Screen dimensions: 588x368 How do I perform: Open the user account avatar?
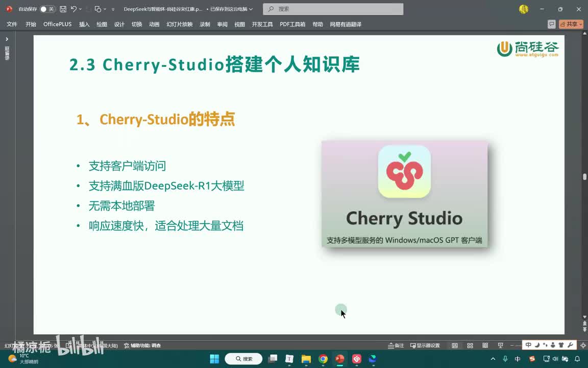524,9
